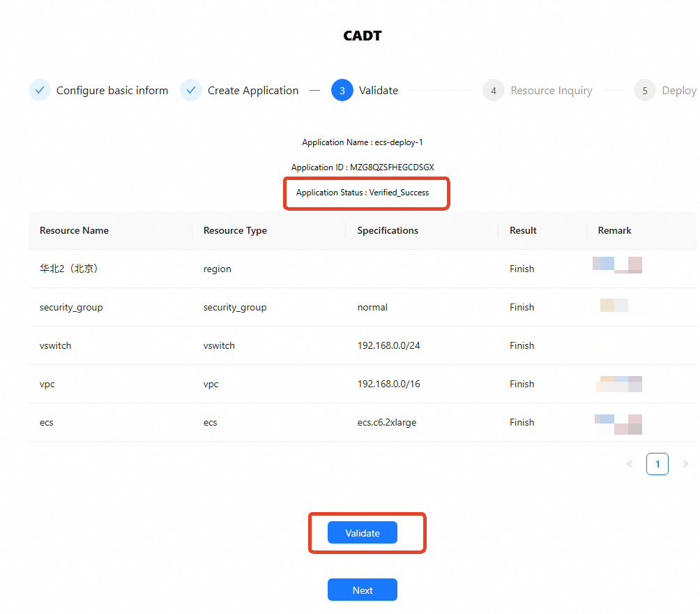Click the step 5 Deploy circle
Viewport: 700px width, 614px height.
click(x=645, y=91)
